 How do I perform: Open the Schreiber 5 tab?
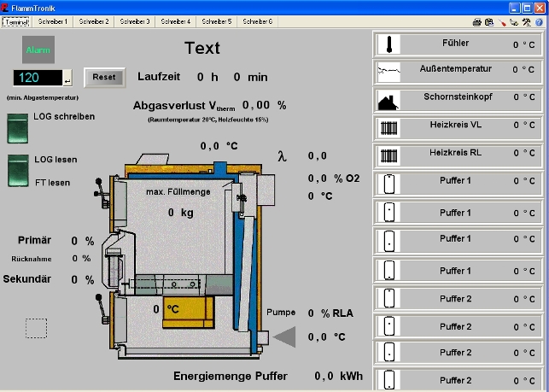click(217, 21)
